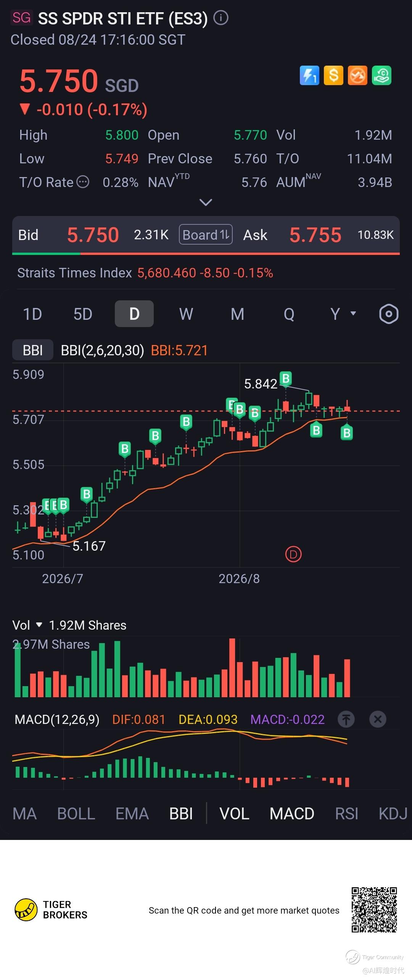Open chart settings hexagon icon
412x980 pixels.
point(389,314)
